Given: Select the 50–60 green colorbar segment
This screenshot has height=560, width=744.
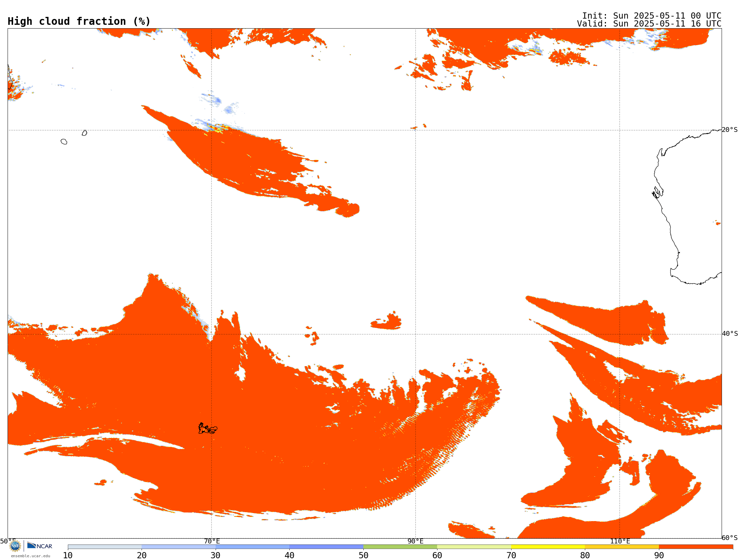Looking at the screenshot, I should coord(400,547).
